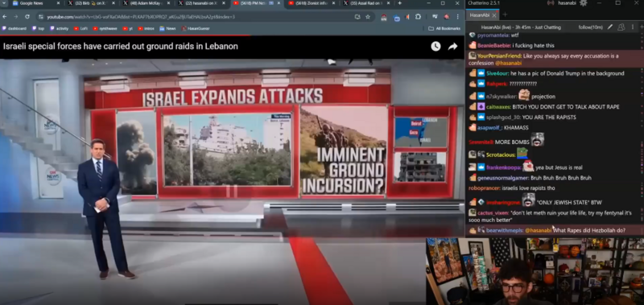The height and width of the screenshot is (305, 644).
Task: Open the All Bookmarks folder
Action: 444,28
